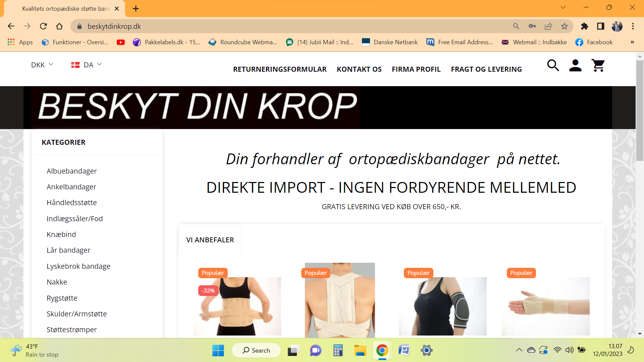Toggle Chrome side panel icon

601,26
